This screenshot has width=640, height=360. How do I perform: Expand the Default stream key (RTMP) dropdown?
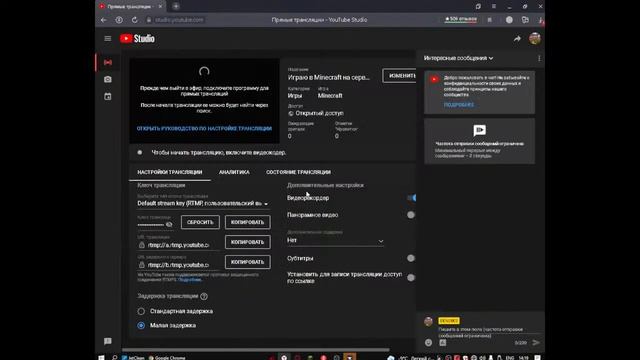click(203, 203)
